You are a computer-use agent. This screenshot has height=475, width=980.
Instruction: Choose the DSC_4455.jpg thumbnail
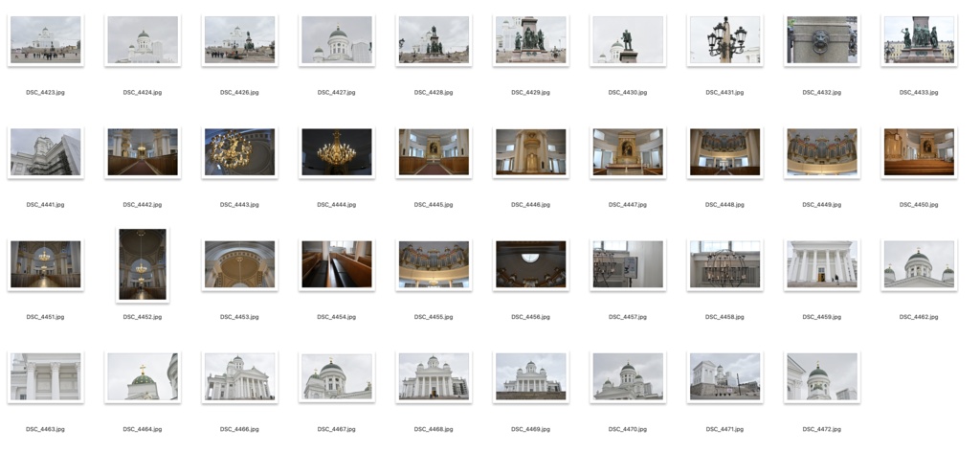click(434, 264)
